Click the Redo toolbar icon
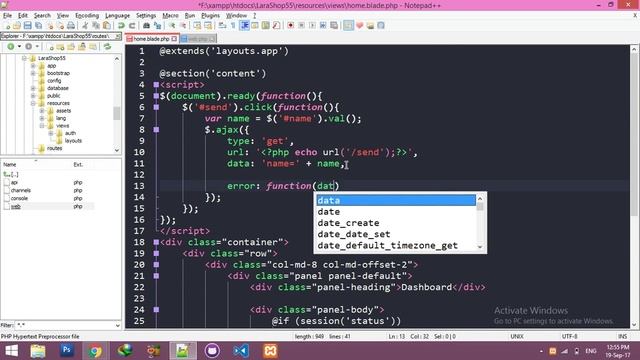Screen dimensions: 640x360 (x=132, y=26)
